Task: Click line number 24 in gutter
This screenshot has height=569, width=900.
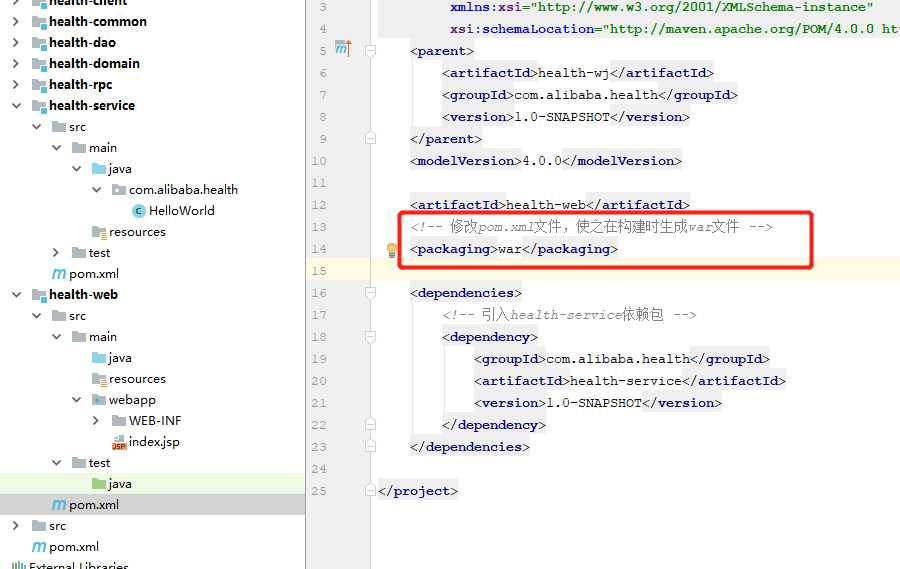Action: [319, 469]
